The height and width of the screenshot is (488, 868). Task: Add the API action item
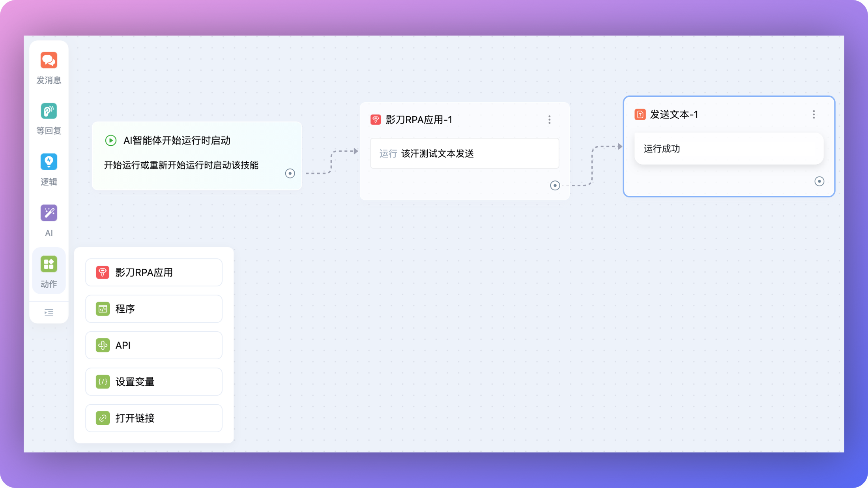pos(154,345)
